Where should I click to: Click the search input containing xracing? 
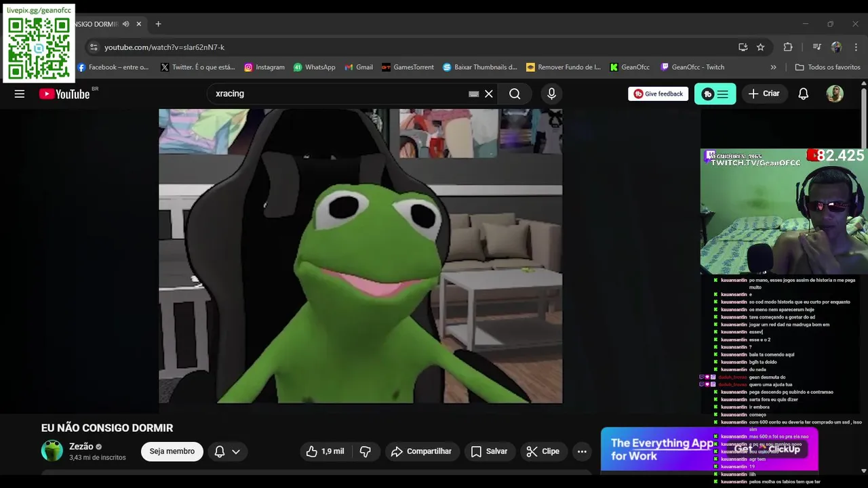[x=339, y=94]
